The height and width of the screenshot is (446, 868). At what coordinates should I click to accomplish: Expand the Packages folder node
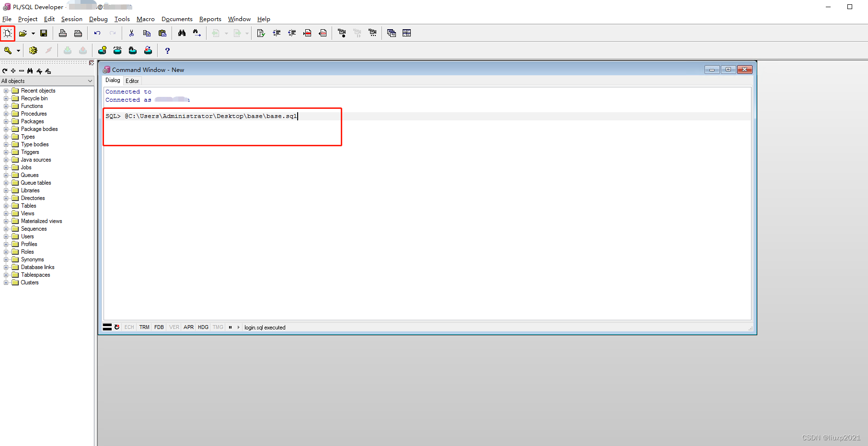(6, 121)
